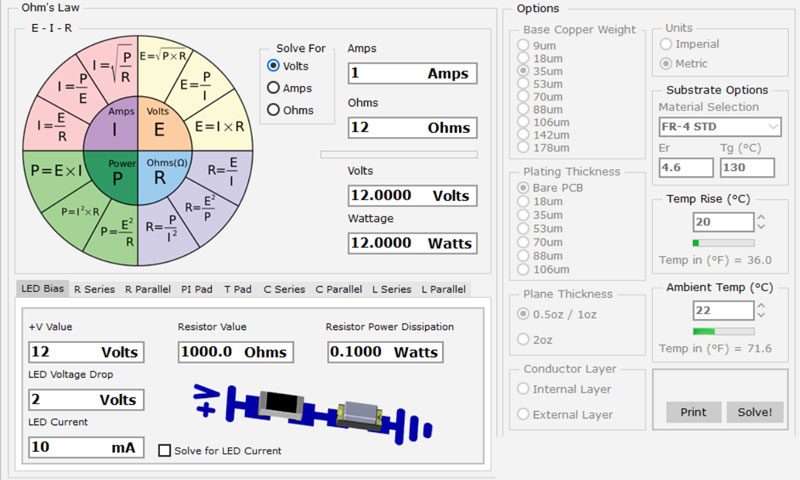Click the Ohms (R) segment in the wheel
Screen dimensions: 800x480
(160, 174)
